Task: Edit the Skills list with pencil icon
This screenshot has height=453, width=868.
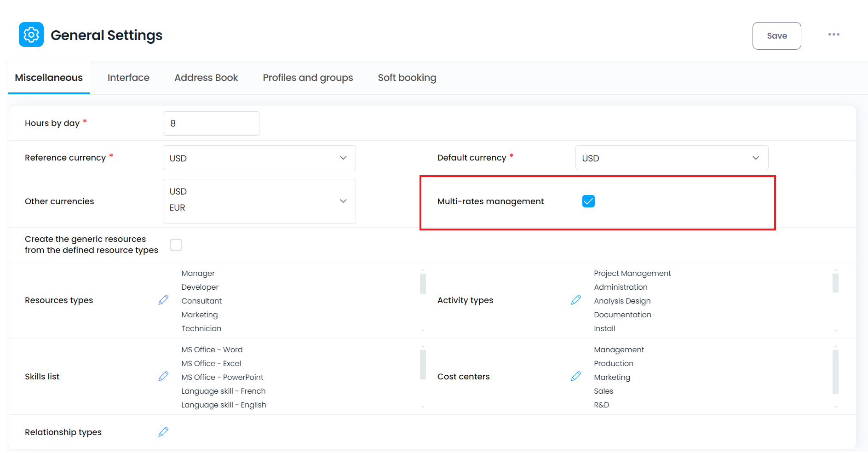Action: [163, 376]
